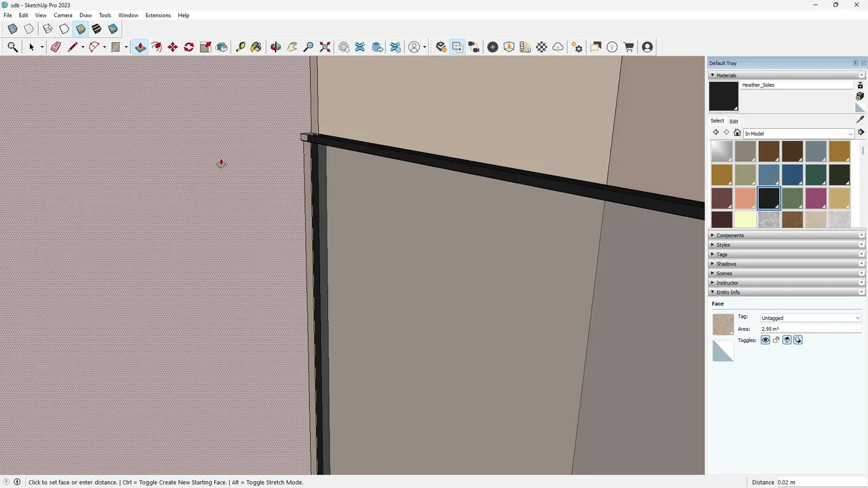This screenshot has width=868, height=488.
Task: Click the sample paint eyedropper in Materials
Action: coord(860,119)
